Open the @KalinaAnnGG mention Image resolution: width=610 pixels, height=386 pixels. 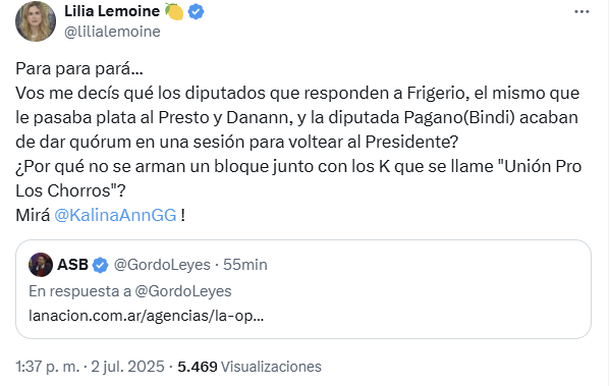[x=116, y=215]
